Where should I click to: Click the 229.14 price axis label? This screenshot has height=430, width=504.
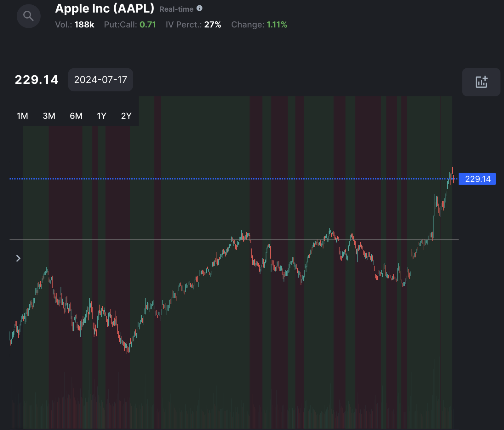[478, 179]
